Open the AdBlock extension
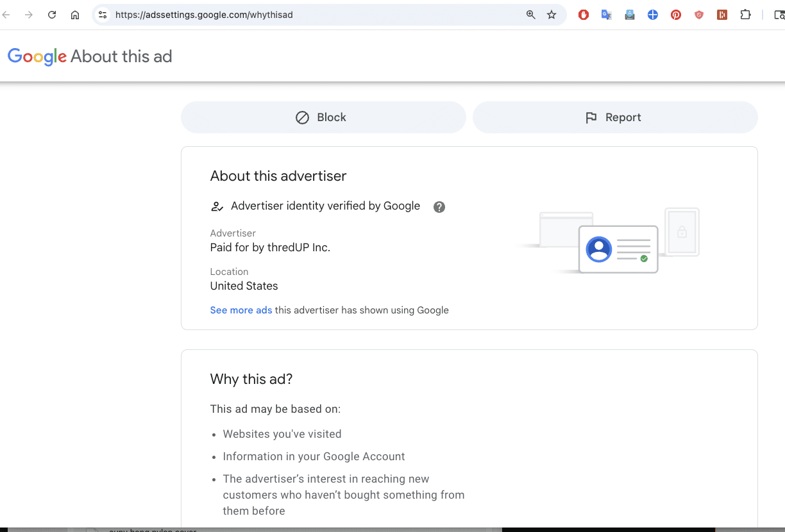 coord(583,14)
